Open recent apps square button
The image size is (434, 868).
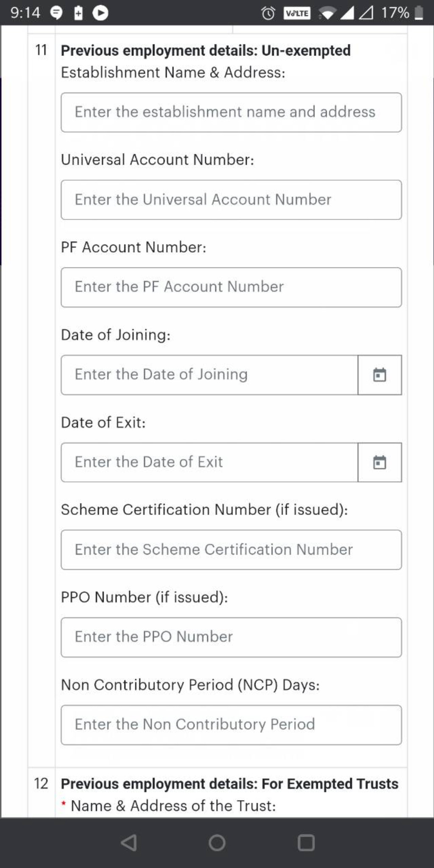306,843
